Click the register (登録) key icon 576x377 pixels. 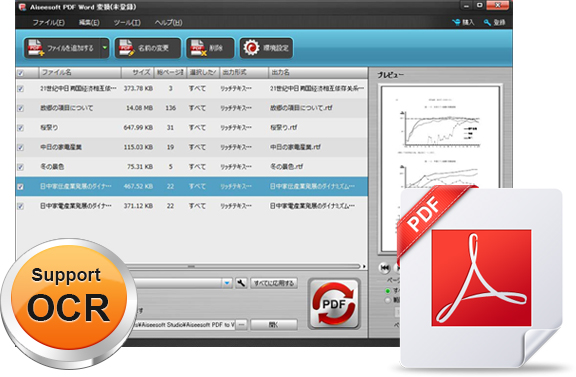click(x=487, y=23)
